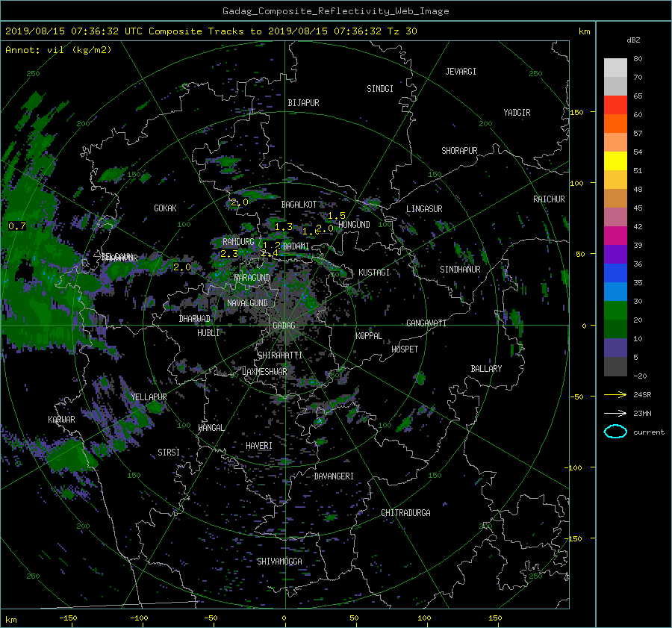Select the CHITRADURGA label
This screenshot has width=672, height=628.
(405, 513)
